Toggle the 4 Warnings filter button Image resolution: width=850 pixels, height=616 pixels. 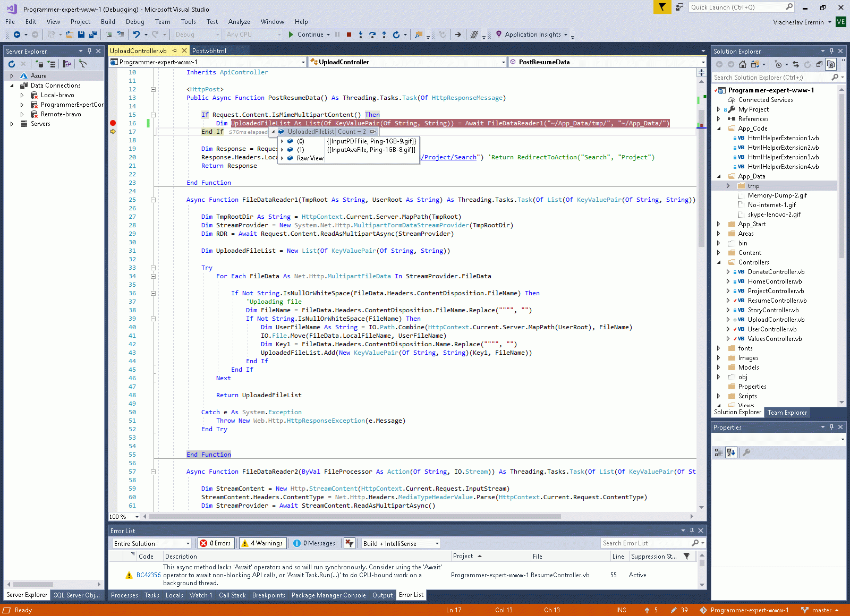tap(263, 543)
